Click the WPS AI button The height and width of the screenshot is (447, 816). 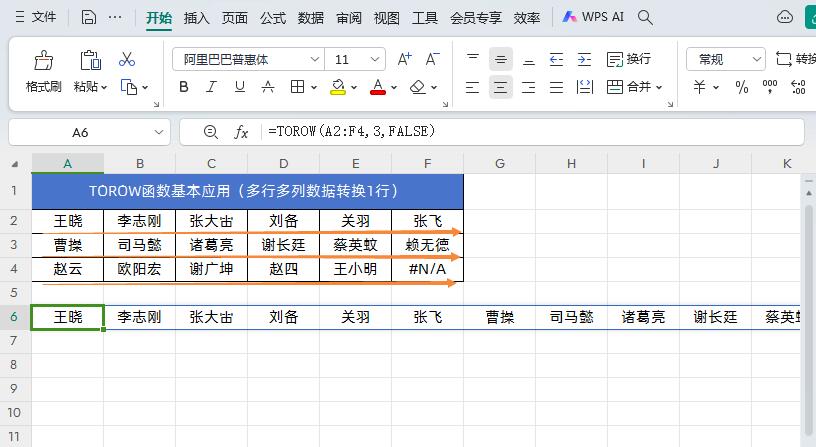(594, 17)
